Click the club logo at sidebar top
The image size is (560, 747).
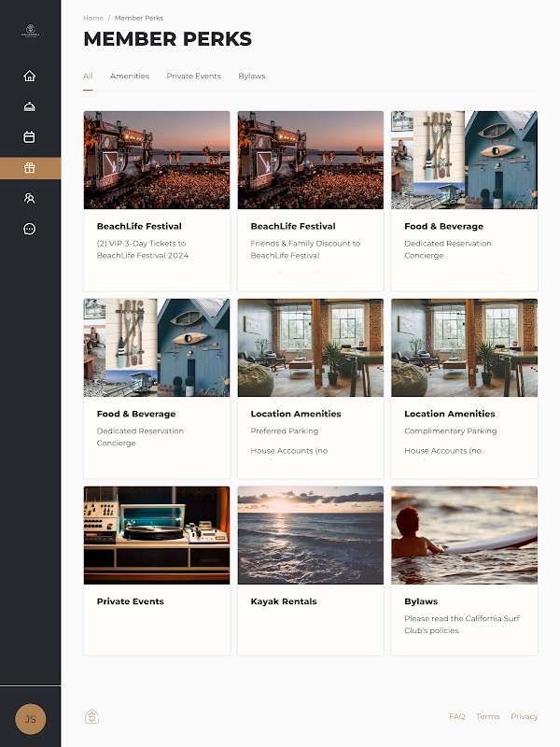point(31,31)
